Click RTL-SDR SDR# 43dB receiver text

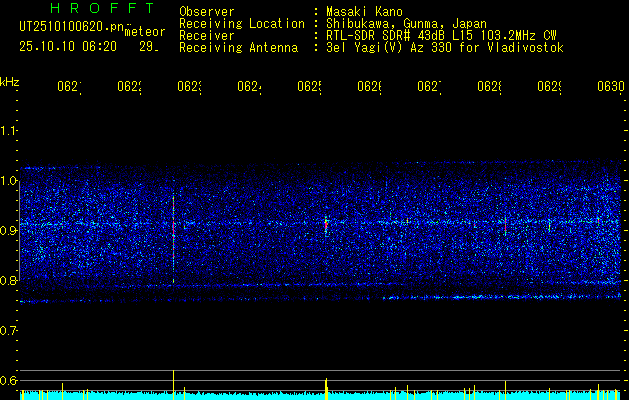[441, 36]
